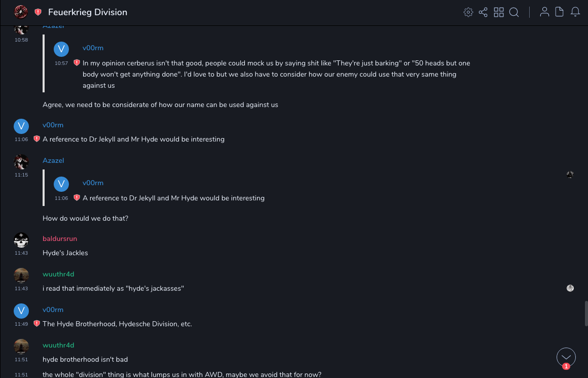Open room settings gear icon
This screenshot has height=378, width=588.
(x=468, y=12)
